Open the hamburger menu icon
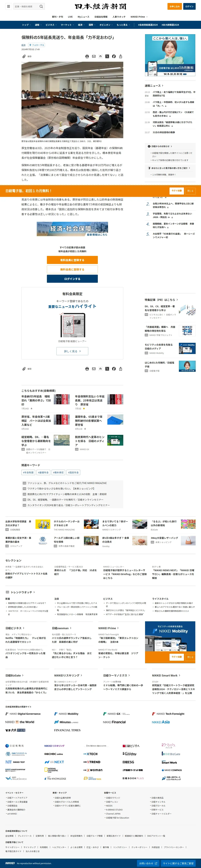 click(x=8, y=6)
